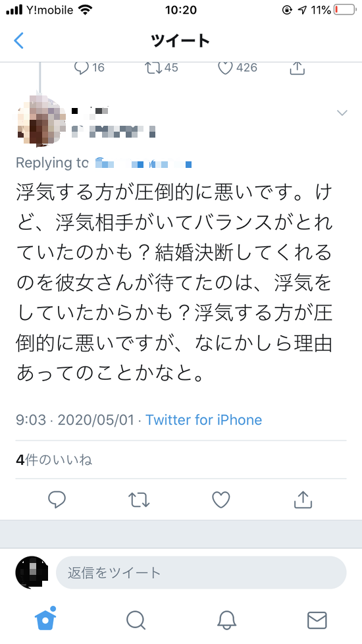Open the Search tab with the magnifier icon
Screen dimensions: 362x644
point(136,620)
